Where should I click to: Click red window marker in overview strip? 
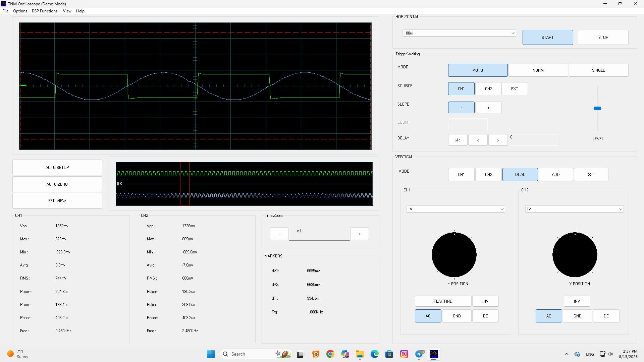tap(185, 184)
